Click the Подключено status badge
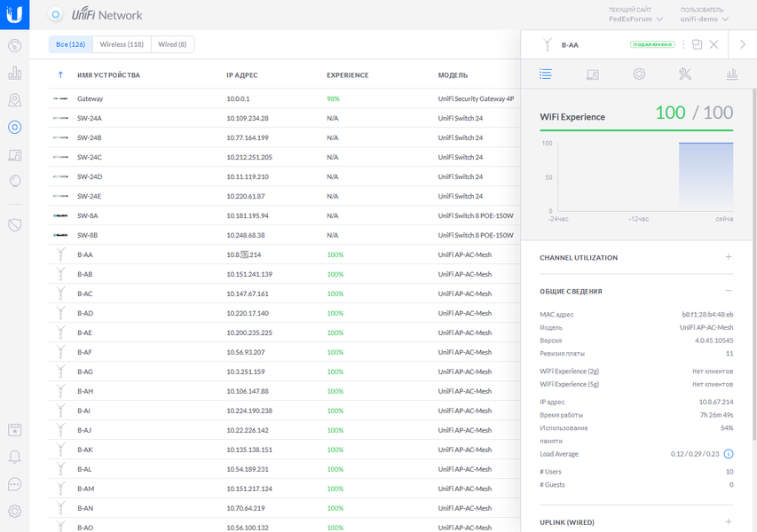The image size is (757, 532). click(652, 44)
